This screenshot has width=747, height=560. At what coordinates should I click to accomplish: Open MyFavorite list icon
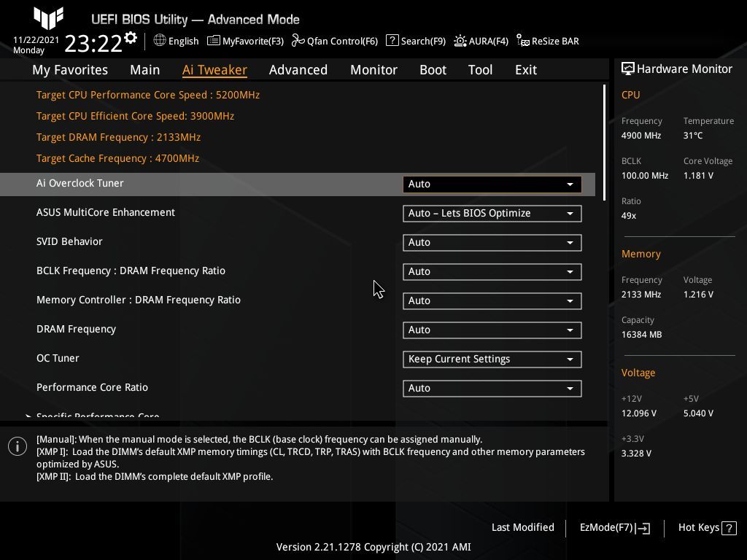[214, 41]
